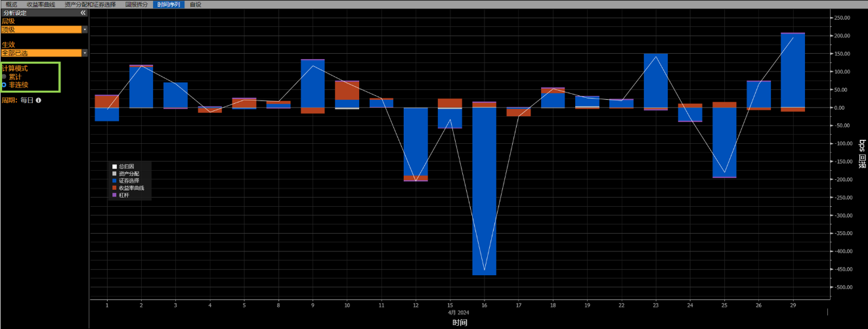This screenshot has height=329, width=868.
Task: Select the 非连续 calculation mode
Action: click(4, 85)
